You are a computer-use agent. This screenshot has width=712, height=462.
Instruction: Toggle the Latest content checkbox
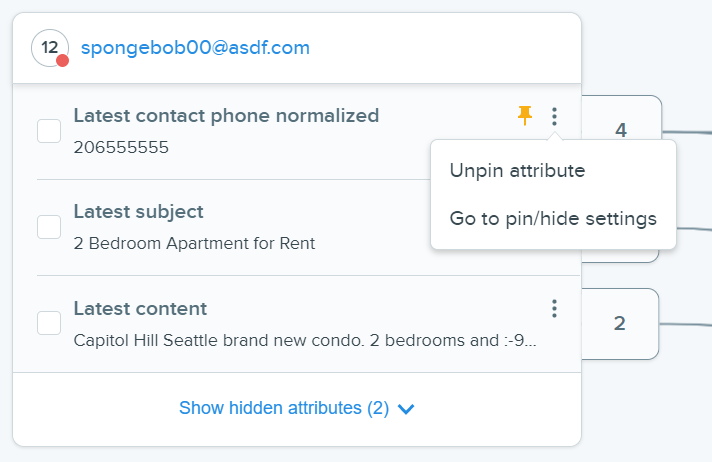[x=49, y=323]
